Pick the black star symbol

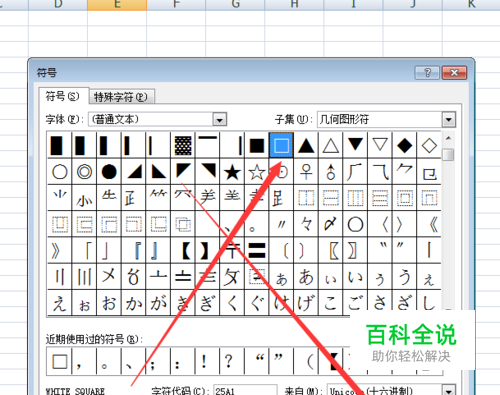(232, 172)
